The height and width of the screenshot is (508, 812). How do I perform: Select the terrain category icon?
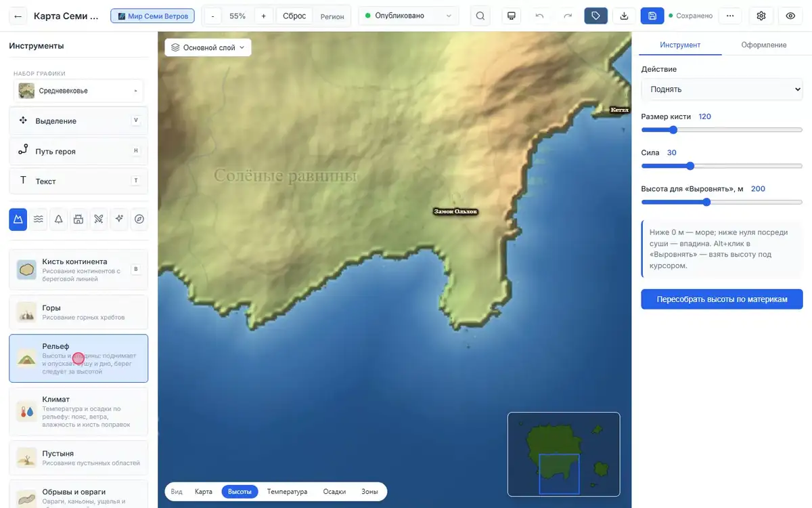pos(18,219)
